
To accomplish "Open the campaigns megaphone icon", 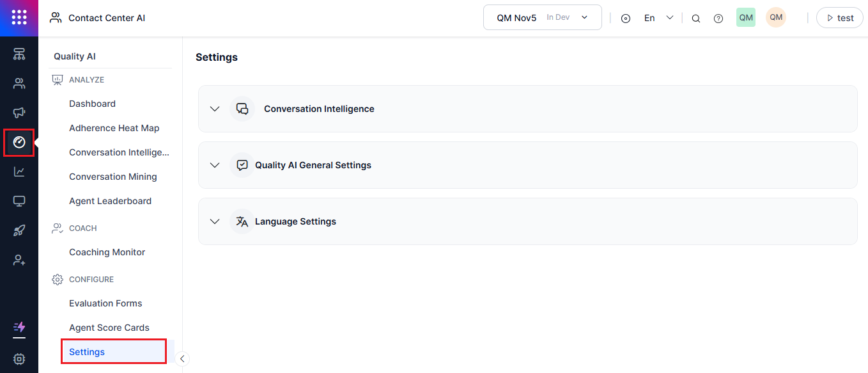I will pyautogui.click(x=19, y=113).
